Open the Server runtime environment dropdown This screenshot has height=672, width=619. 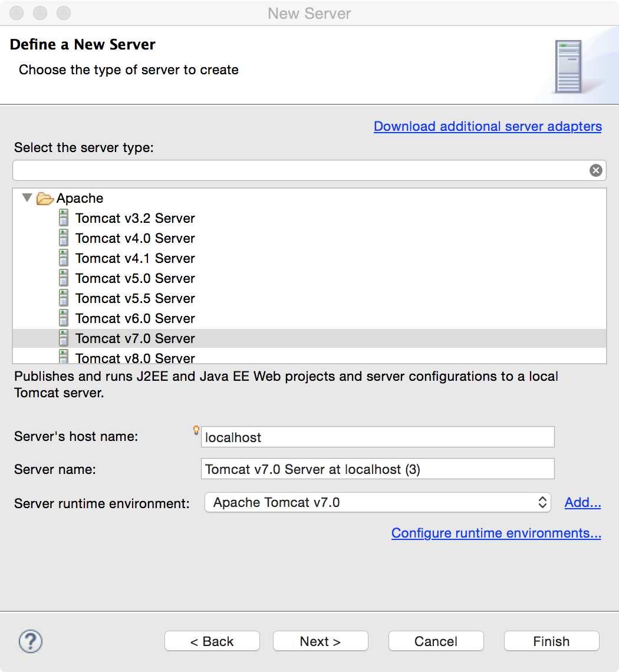[x=378, y=502]
